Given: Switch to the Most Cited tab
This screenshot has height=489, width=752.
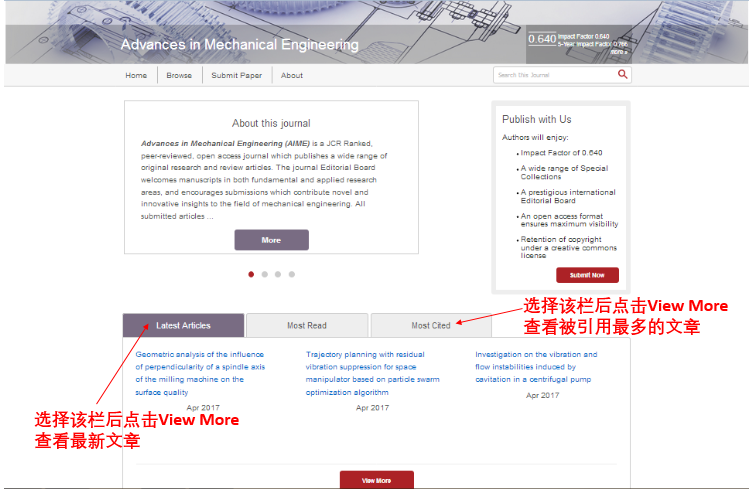Looking at the screenshot, I should (x=431, y=325).
